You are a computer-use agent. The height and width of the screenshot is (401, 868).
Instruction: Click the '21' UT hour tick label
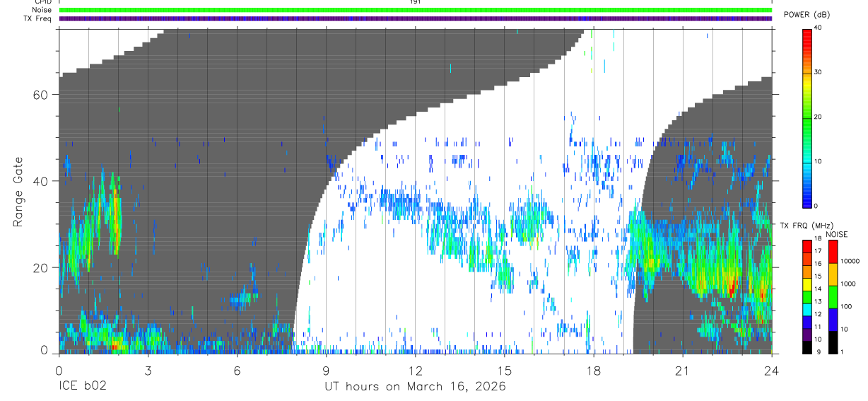pos(682,370)
